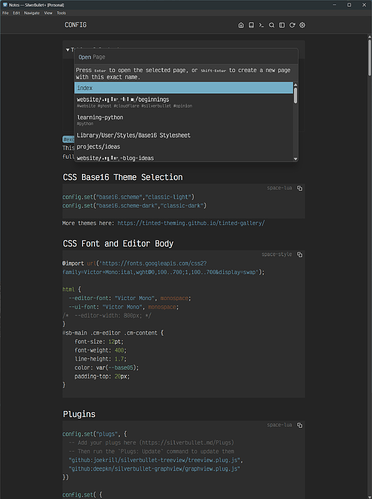Click the sync refresh icon
372x499 pixels.
click(292, 25)
